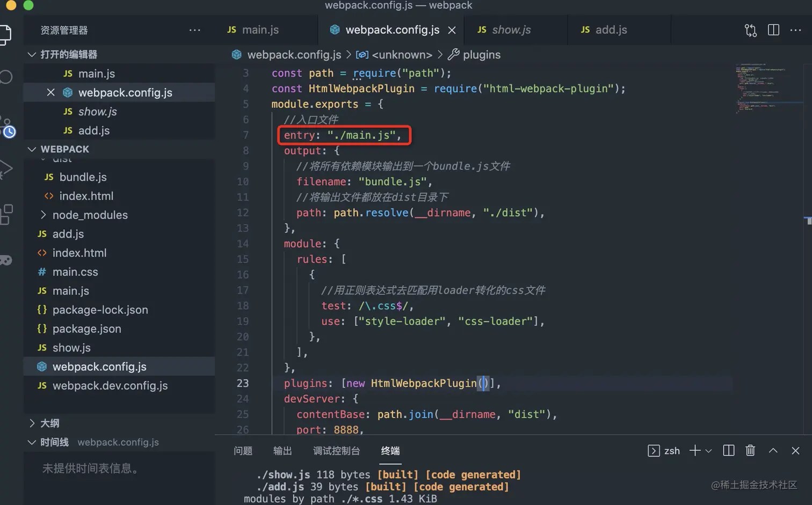Click the ./show.js terminal output line

[389, 475]
